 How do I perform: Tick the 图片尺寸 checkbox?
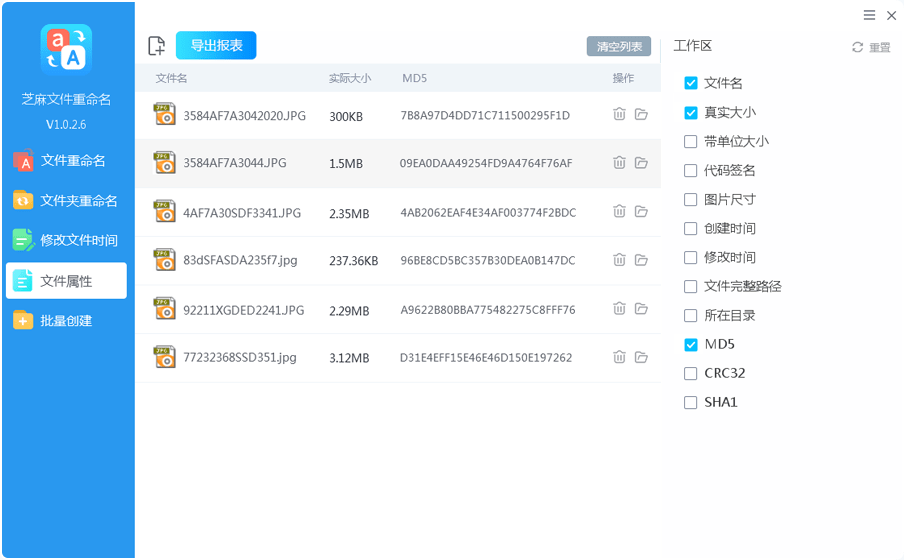(691, 200)
